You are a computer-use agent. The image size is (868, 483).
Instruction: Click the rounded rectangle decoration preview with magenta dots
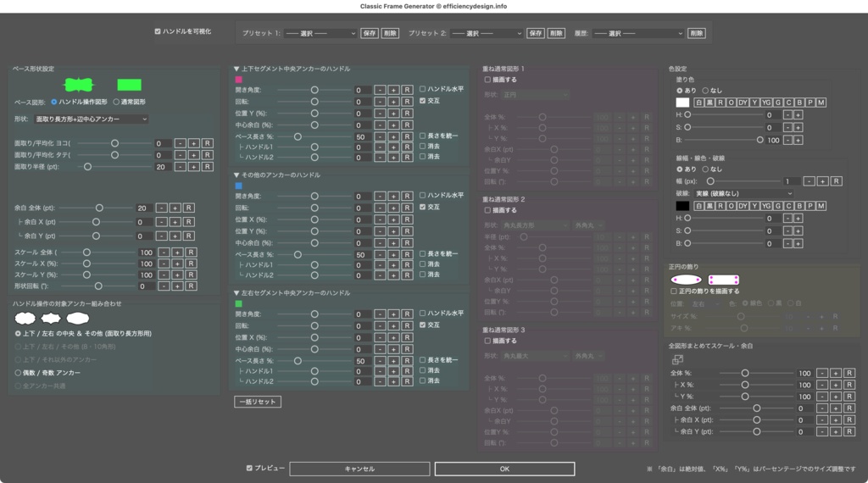coord(724,280)
